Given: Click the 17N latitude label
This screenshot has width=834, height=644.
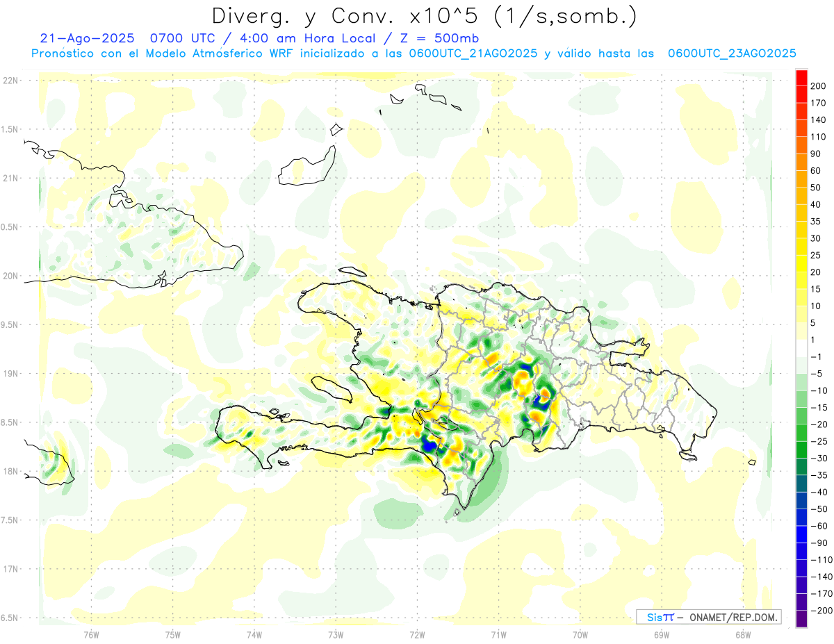Looking at the screenshot, I should click(10, 569).
